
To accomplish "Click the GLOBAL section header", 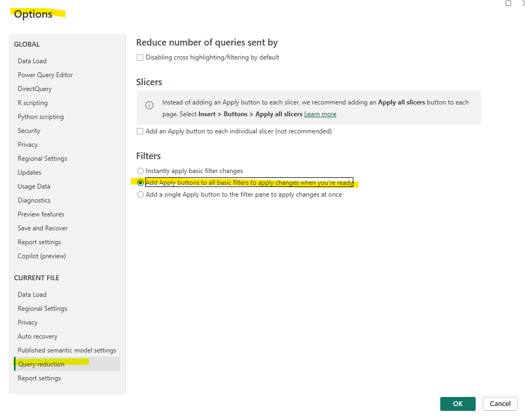I will 27,44.
